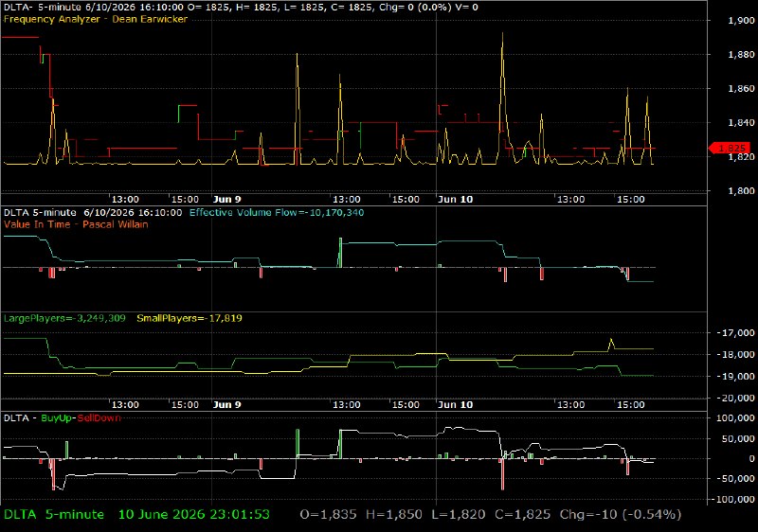The image size is (758, 532).
Task: Click the L=1,820 status bar value
Action: pyautogui.click(x=459, y=515)
